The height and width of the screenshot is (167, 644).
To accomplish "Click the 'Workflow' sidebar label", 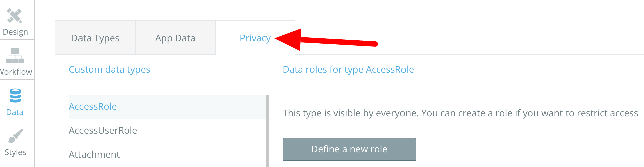I will point(16,72).
